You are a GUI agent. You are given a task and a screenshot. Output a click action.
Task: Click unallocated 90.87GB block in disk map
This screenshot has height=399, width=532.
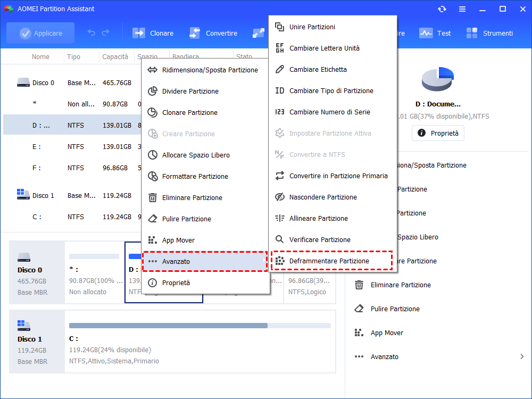point(94,272)
